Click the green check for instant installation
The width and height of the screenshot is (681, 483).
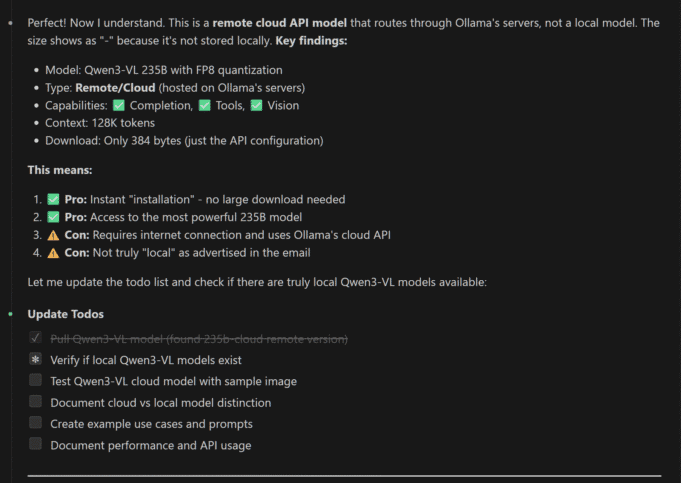pyautogui.click(x=54, y=200)
